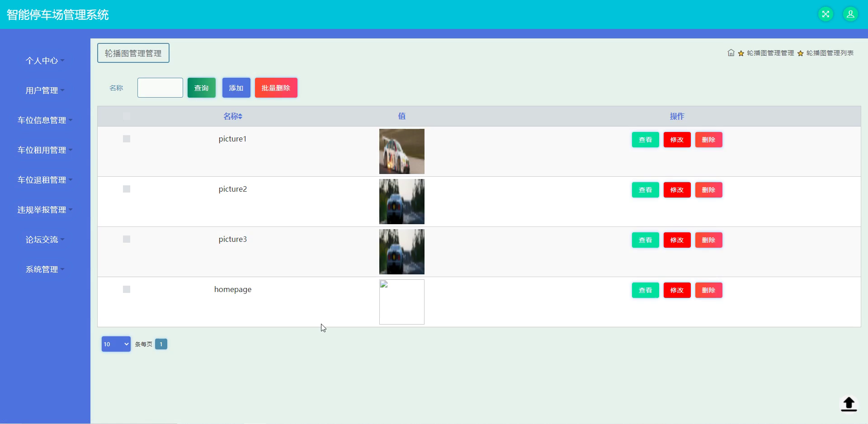868x424 pixels.
Task: Click the 智能停车场管理系统 title
Action: coord(57,14)
